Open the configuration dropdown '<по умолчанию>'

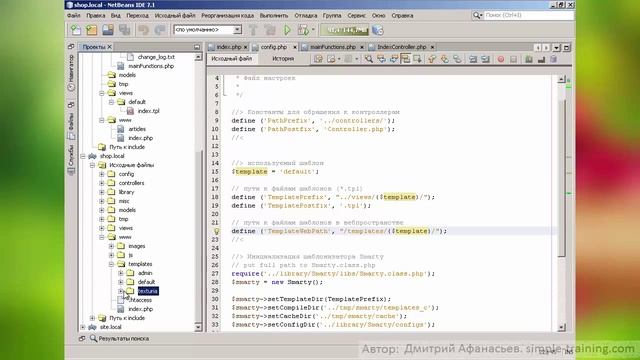click(x=237, y=30)
